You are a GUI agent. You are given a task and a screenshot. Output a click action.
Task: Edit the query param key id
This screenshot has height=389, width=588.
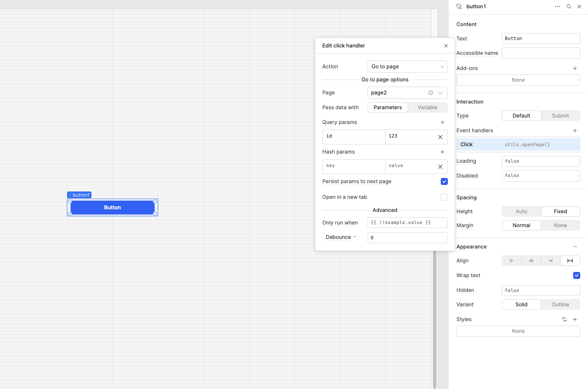coord(354,137)
